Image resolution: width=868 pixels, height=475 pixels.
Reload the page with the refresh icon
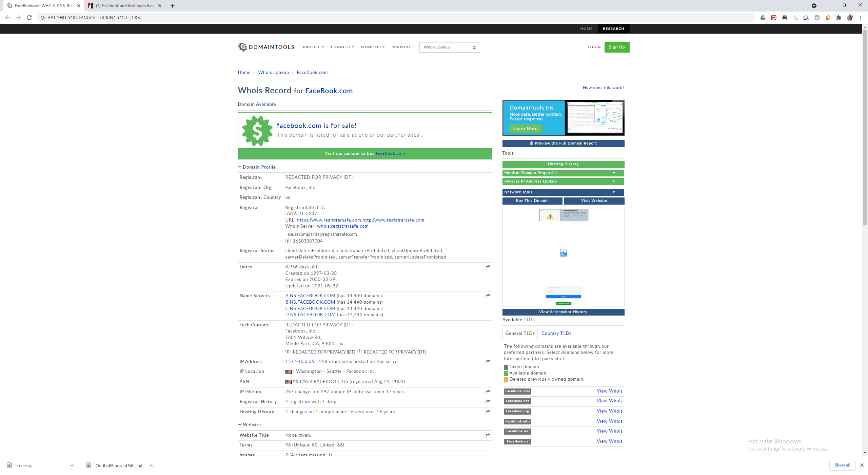pyautogui.click(x=29, y=18)
